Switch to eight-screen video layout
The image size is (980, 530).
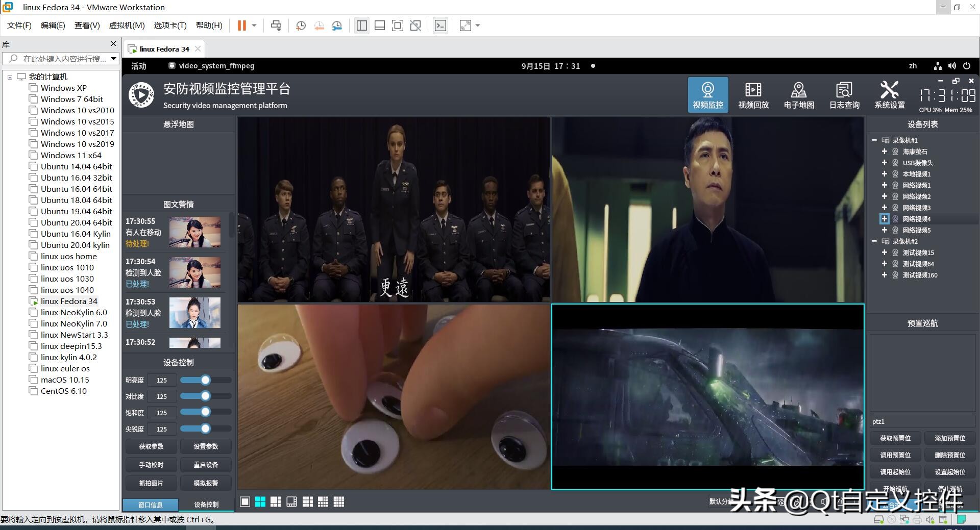(291, 502)
